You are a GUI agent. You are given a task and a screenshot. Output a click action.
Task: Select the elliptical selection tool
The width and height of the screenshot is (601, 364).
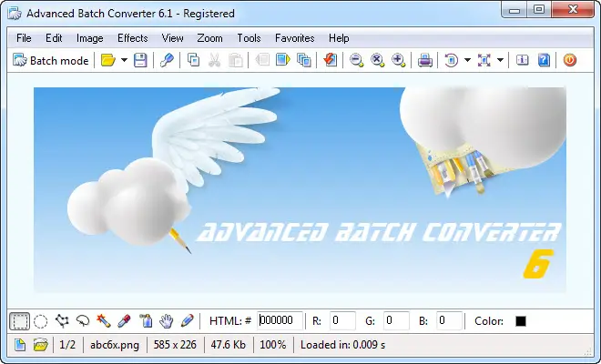click(x=41, y=321)
